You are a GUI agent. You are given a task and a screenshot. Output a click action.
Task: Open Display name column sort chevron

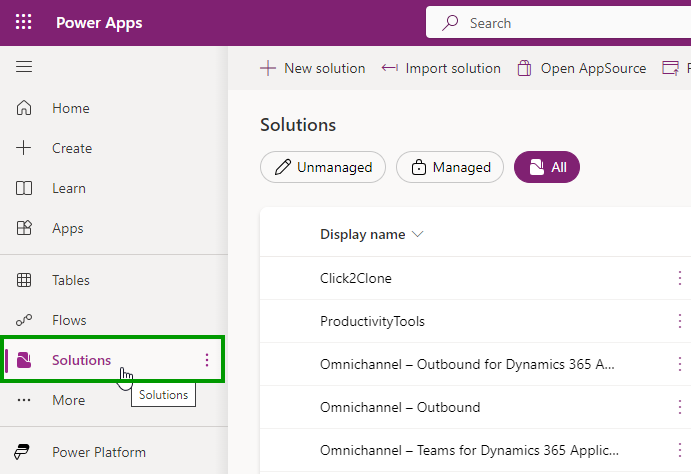[x=417, y=234]
